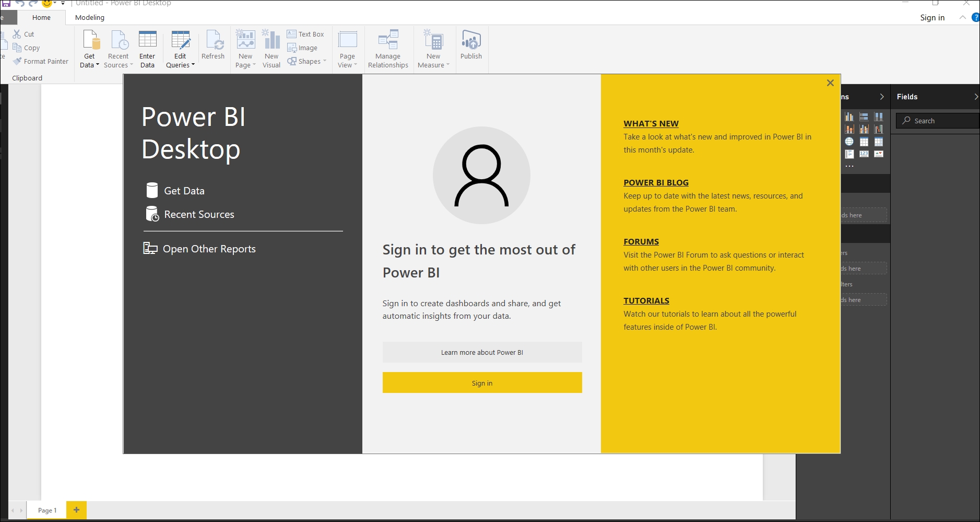Viewport: 980px width, 522px height.
Task: Select the Page 1 tab at the bottom
Action: pos(47,510)
